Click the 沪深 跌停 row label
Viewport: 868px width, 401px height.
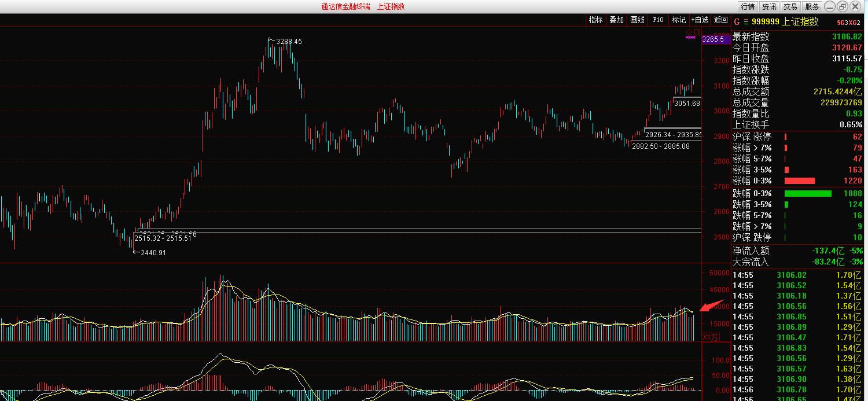pos(752,237)
